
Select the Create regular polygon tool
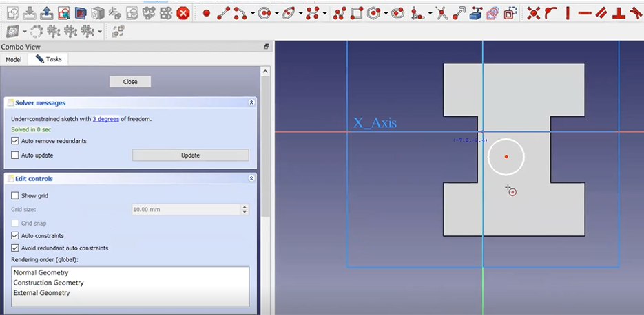pyautogui.click(x=374, y=14)
